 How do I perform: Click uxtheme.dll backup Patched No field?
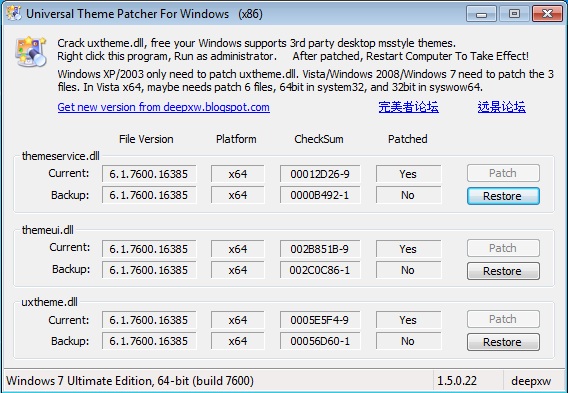pyautogui.click(x=409, y=341)
